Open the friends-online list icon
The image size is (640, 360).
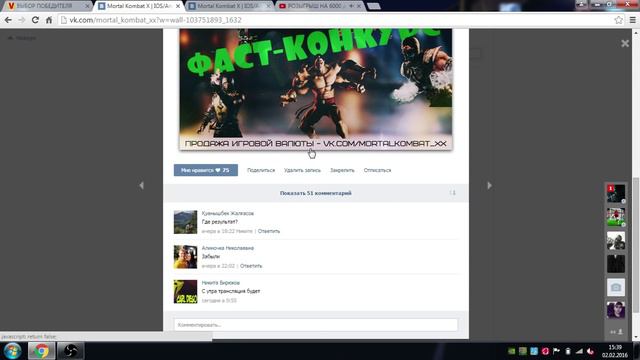(x=616, y=332)
